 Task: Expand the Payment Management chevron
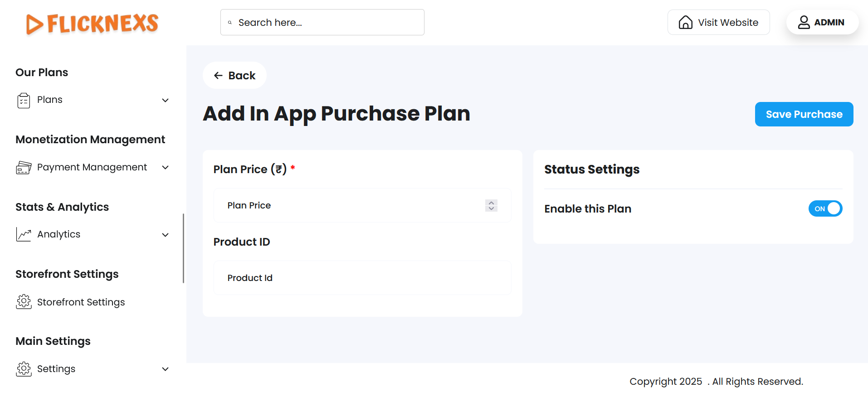[166, 168]
